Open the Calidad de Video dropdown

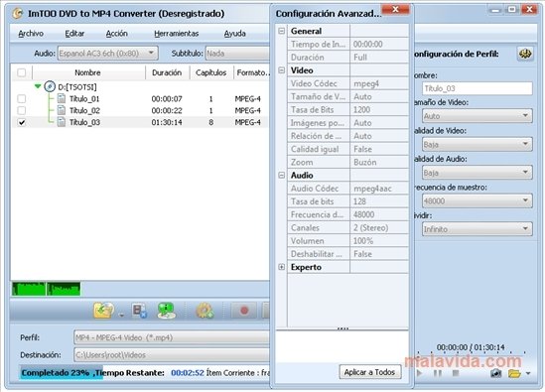[477, 144]
